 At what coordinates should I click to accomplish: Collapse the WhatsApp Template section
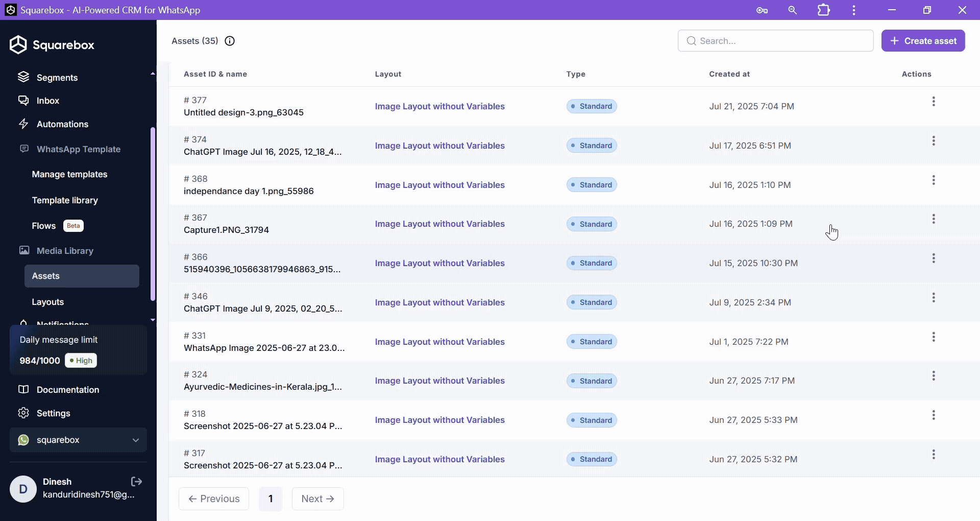click(78, 149)
